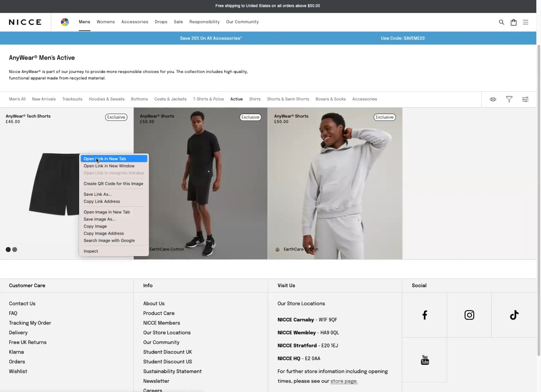541x392 pixels.
Task: Open the Instagram social icon
Action: tap(469, 315)
